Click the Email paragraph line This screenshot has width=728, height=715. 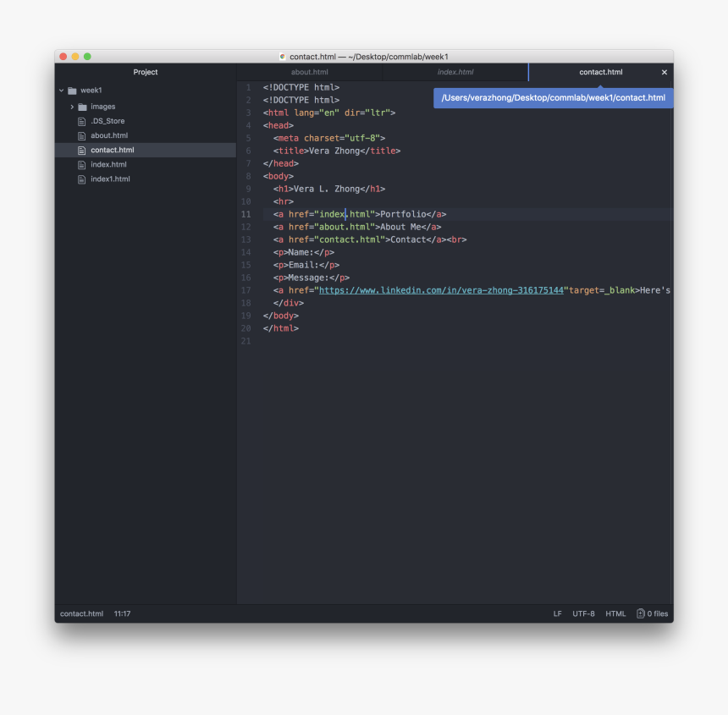(x=306, y=265)
